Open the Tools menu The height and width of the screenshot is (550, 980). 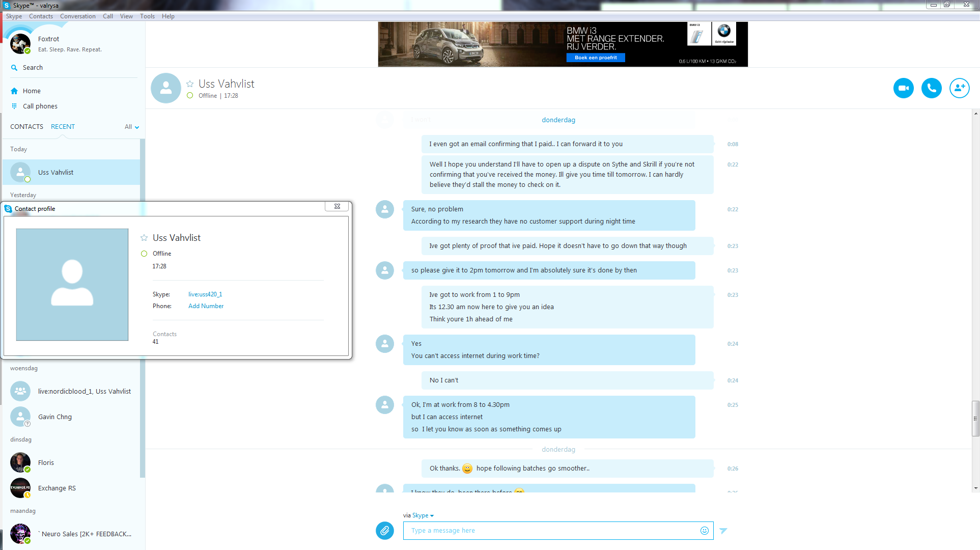point(147,16)
